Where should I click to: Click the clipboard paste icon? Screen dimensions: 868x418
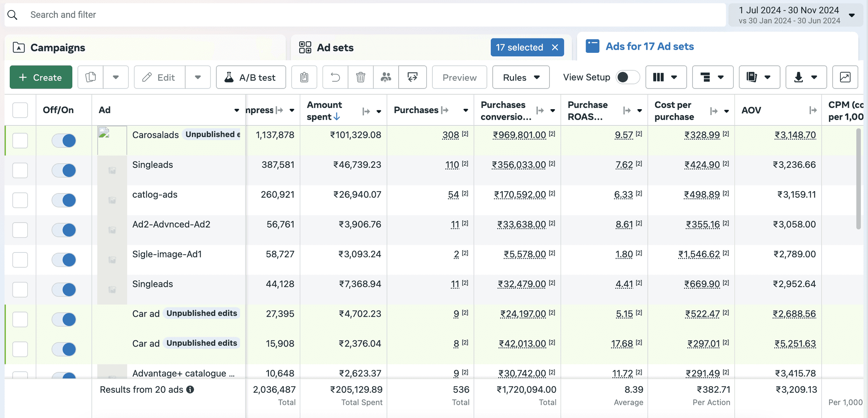(x=304, y=77)
